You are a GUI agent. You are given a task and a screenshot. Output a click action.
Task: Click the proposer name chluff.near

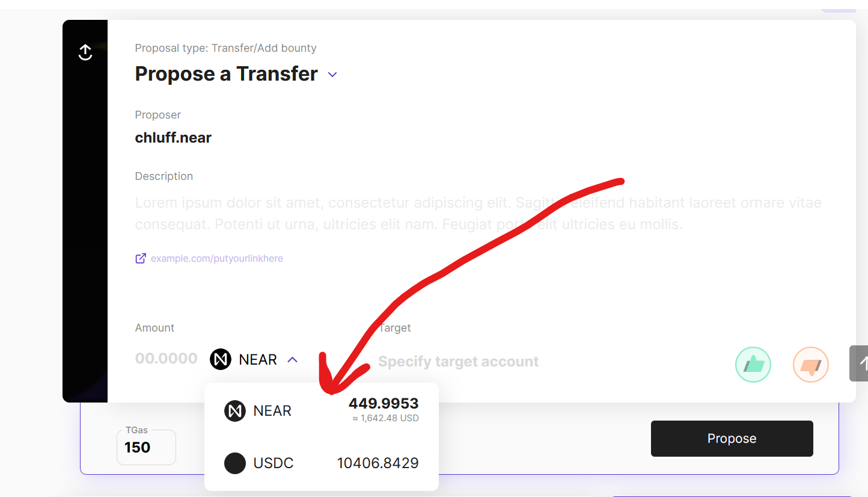pyautogui.click(x=173, y=137)
